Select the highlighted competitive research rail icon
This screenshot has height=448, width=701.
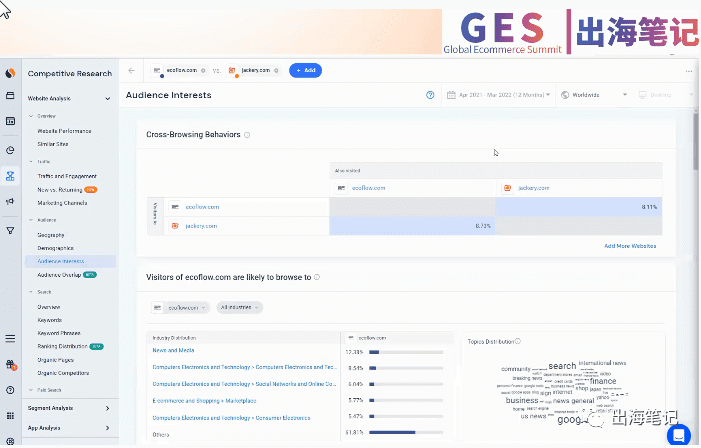[x=10, y=176]
